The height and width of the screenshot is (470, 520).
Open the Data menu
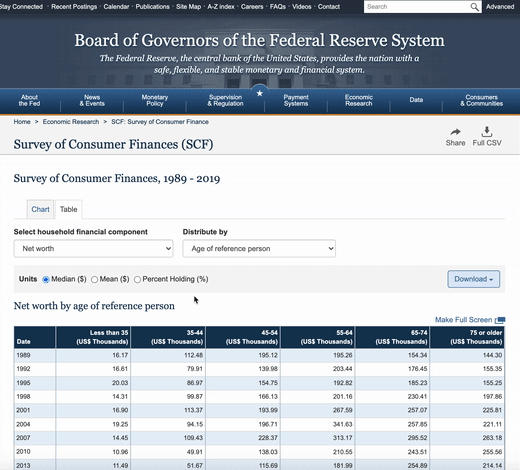click(x=416, y=100)
